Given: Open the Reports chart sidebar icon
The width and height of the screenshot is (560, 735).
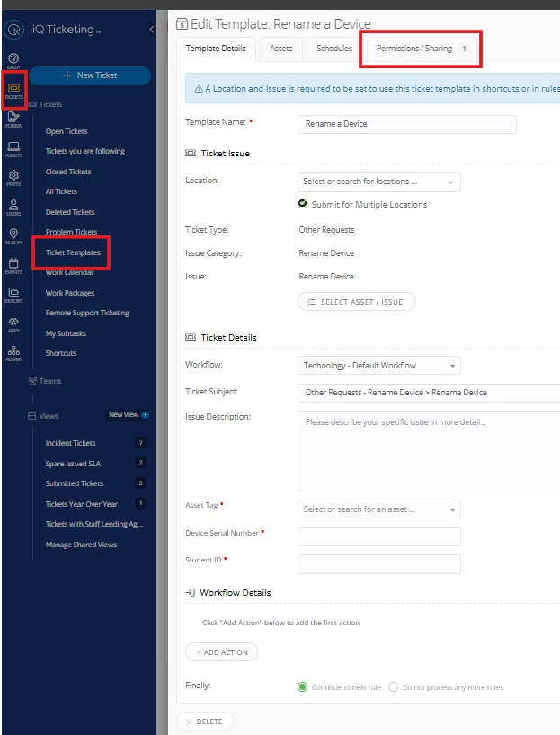Looking at the screenshot, I should (13, 295).
